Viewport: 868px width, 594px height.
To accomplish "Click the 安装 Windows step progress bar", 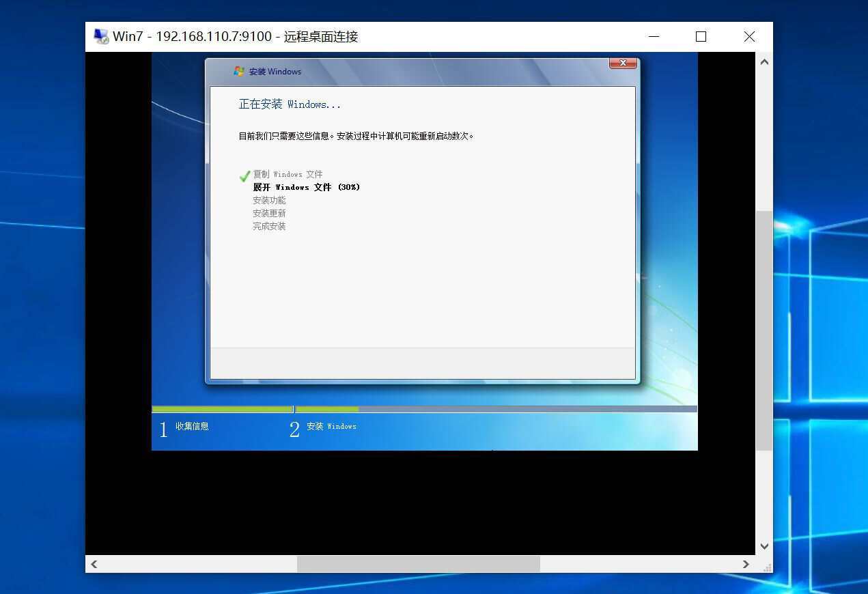I will [496, 410].
